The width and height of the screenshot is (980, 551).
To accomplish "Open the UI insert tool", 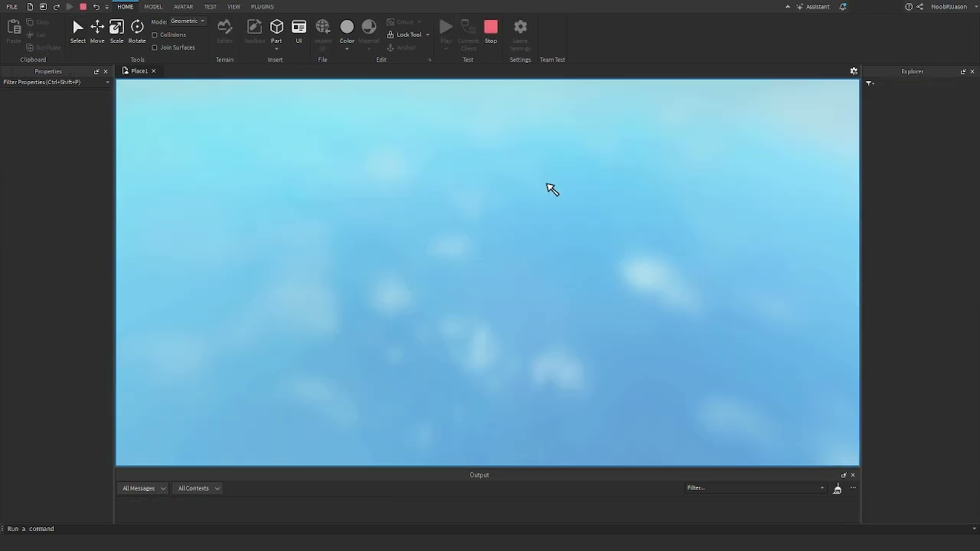I will click(x=299, y=31).
